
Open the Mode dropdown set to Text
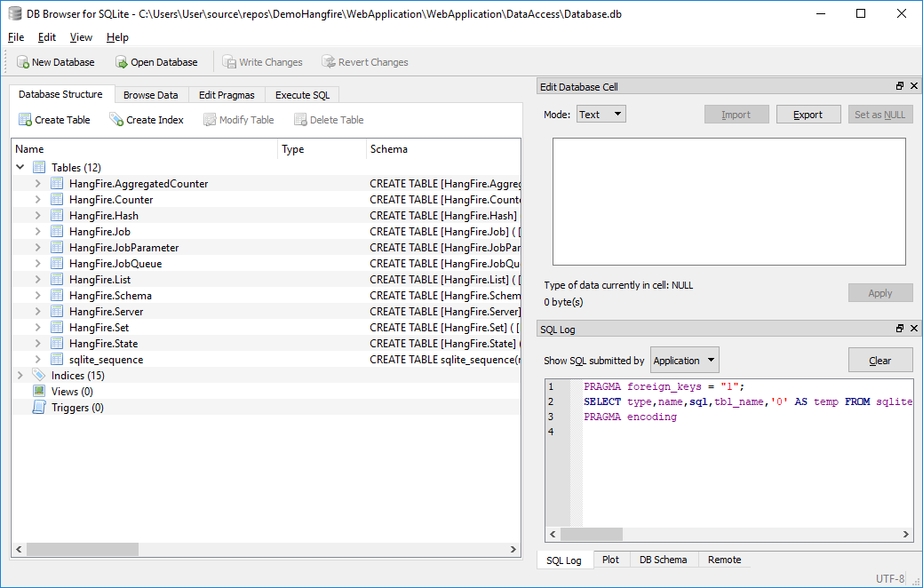[x=601, y=115]
